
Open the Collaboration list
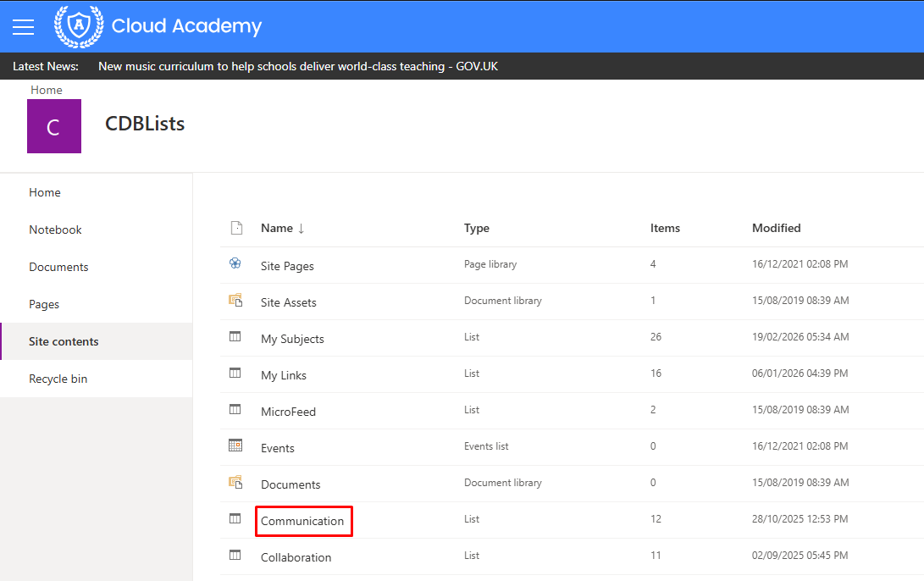[x=296, y=557]
